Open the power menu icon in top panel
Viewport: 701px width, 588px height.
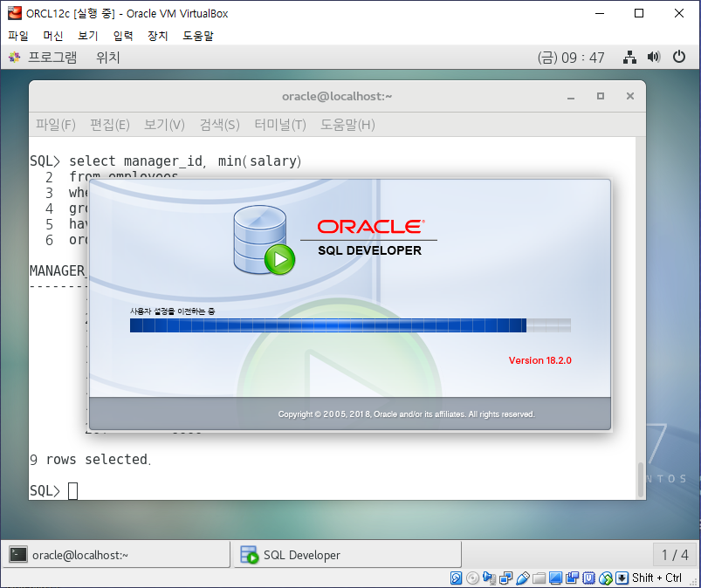678,58
